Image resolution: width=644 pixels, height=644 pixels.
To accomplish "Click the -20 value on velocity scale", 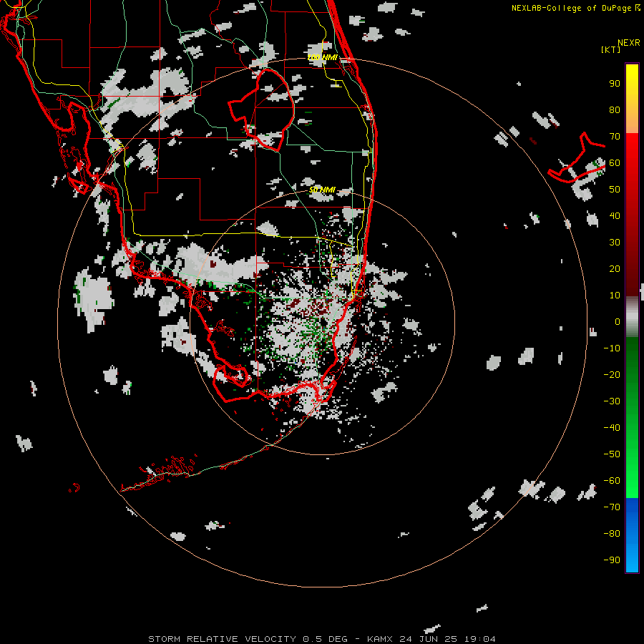I will click(x=612, y=375).
